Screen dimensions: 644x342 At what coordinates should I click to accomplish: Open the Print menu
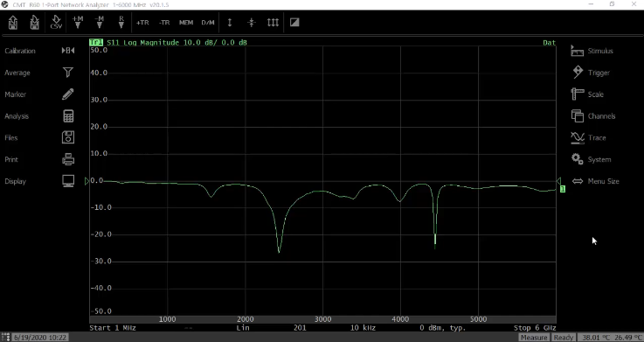tap(11, 159)
